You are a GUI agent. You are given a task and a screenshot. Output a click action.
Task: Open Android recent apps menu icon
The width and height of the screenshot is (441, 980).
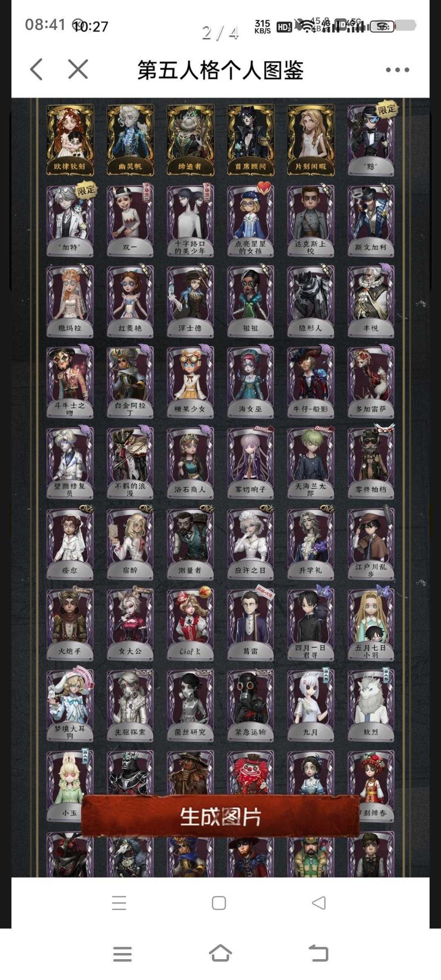(122, 954)
